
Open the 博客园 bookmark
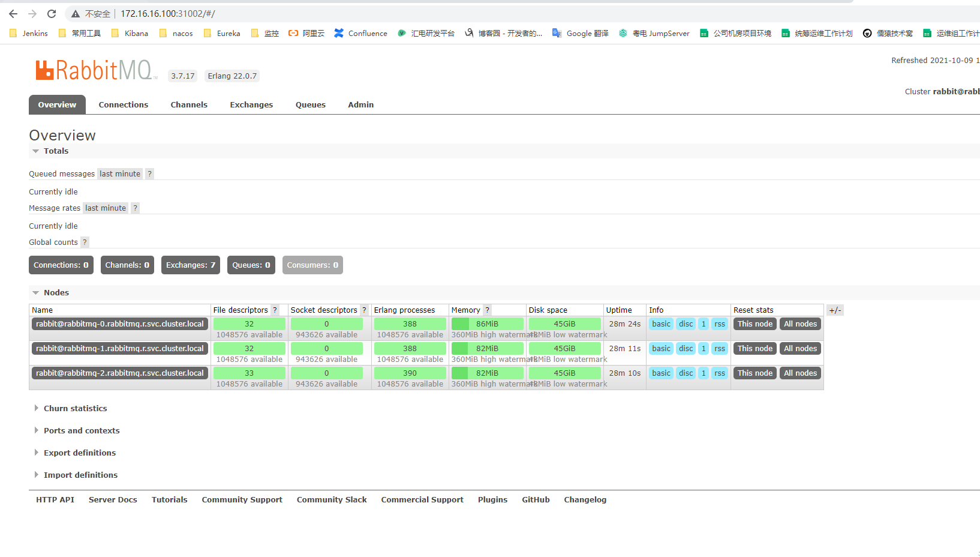coord(503,34)
